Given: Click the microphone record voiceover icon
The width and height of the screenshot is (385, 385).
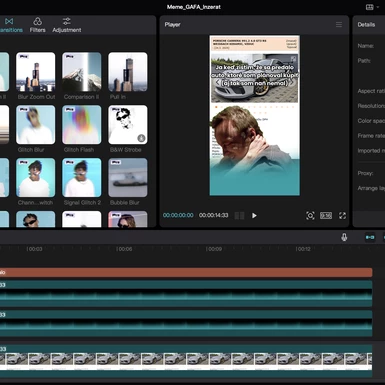Looking at the screenshot, I should click(x=344, y=237).
